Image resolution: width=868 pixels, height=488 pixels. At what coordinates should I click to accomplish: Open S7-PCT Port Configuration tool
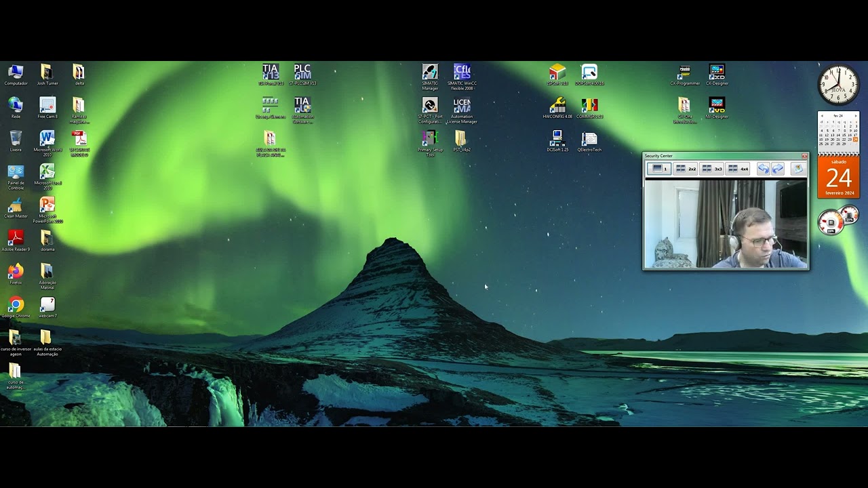(x=430, y=110)
